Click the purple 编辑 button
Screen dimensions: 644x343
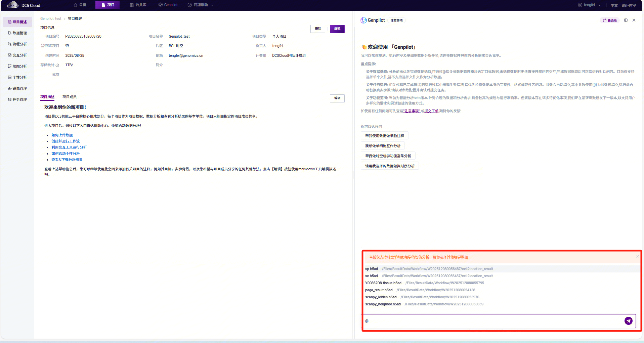(337, 29)
